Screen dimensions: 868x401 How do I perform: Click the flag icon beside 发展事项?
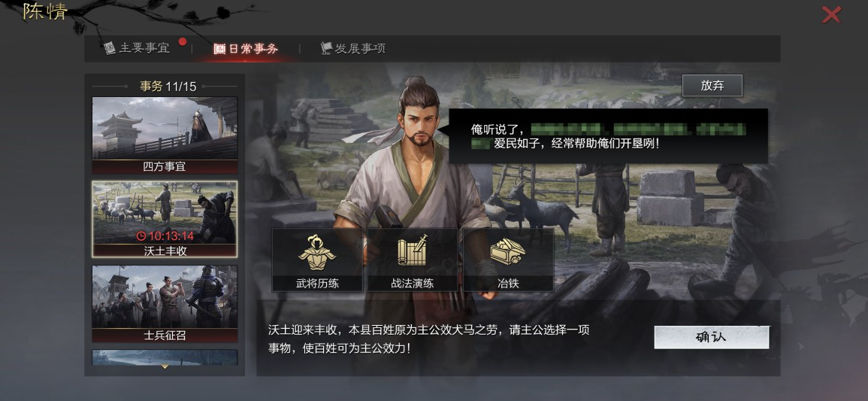click(x=326, y=49)
